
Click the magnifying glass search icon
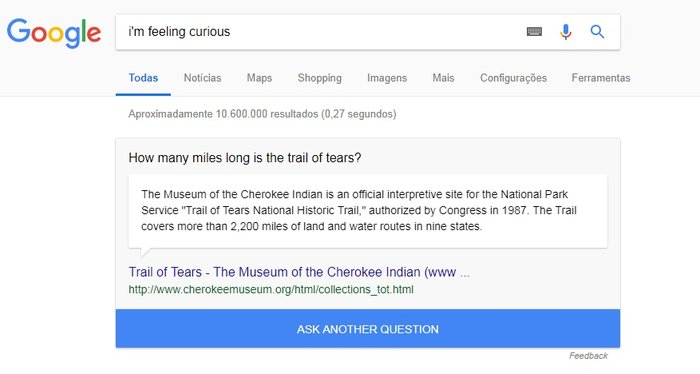(x=597, y=32)
